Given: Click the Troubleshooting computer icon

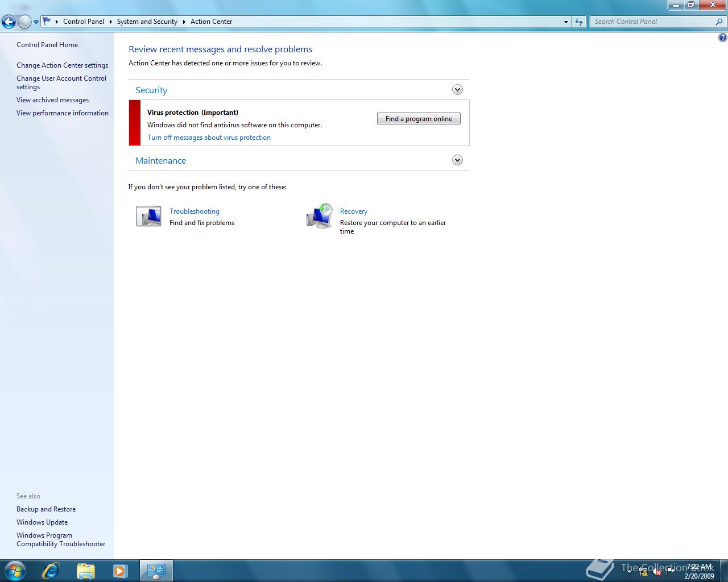Looking at the screenshot, I should tap(148, 217).
